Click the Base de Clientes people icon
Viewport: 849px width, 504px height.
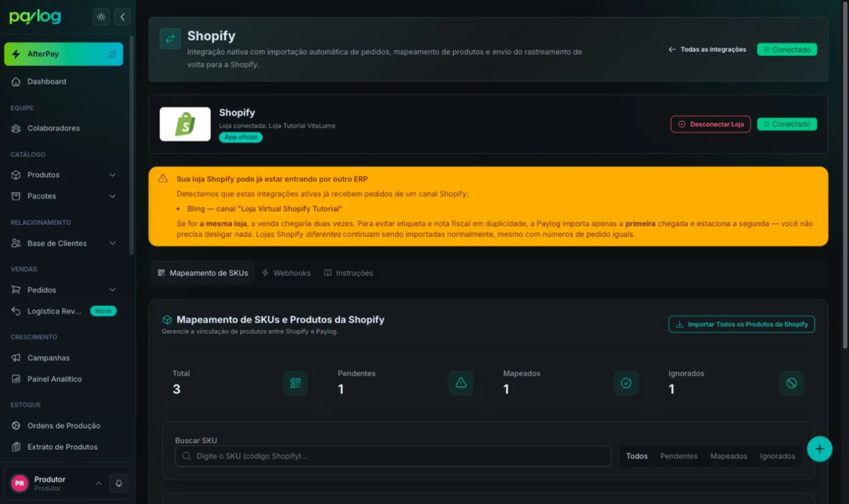click(x=16, y=243)
